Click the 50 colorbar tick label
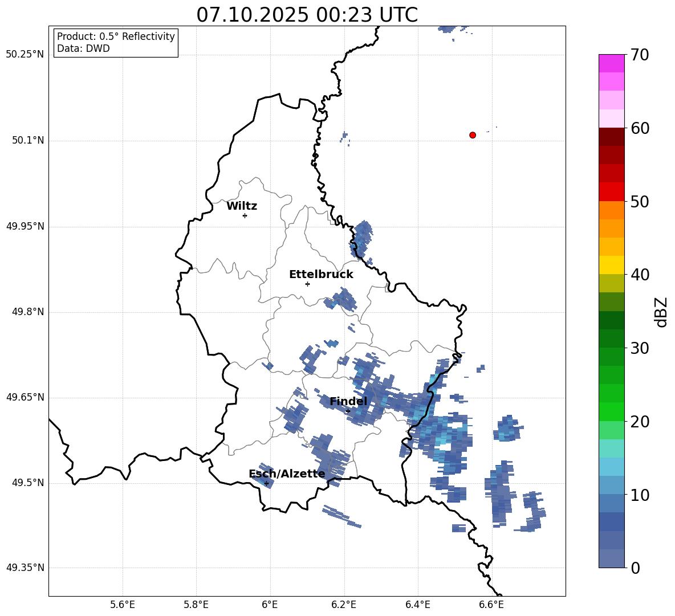 (x=640, y=202)
